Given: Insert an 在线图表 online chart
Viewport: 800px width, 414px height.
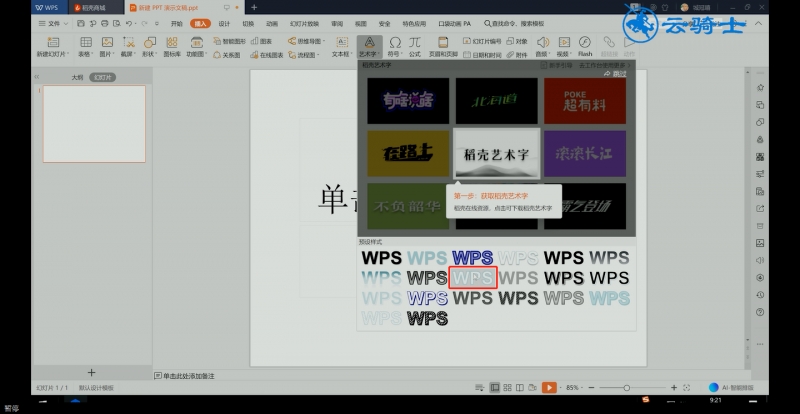Looking at the screenshot, I should click(x=267, y=55).
